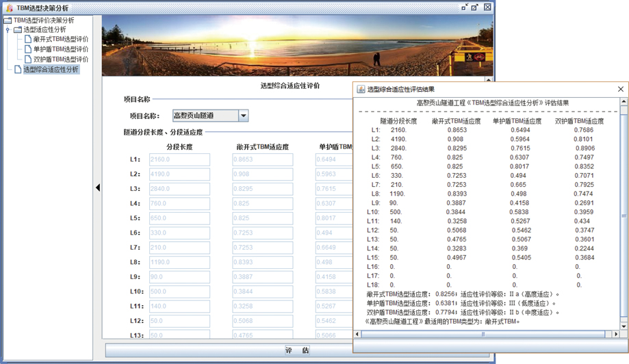Open the 项目名称 combo box dropdown arrow
Viewport: 629px width, 364px height.
[x=243, y=116]
